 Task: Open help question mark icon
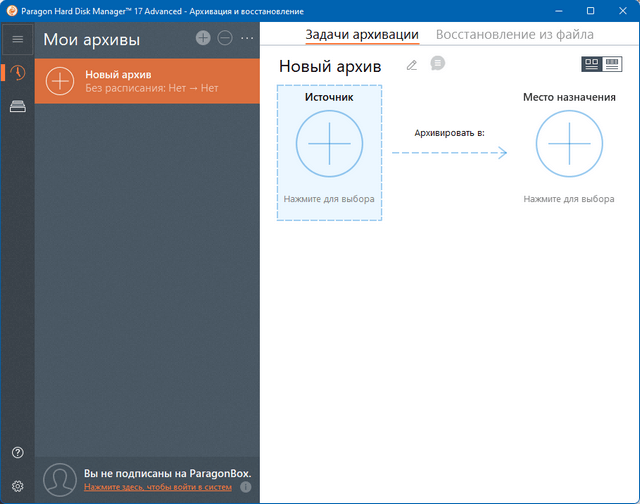pos(17,453)
